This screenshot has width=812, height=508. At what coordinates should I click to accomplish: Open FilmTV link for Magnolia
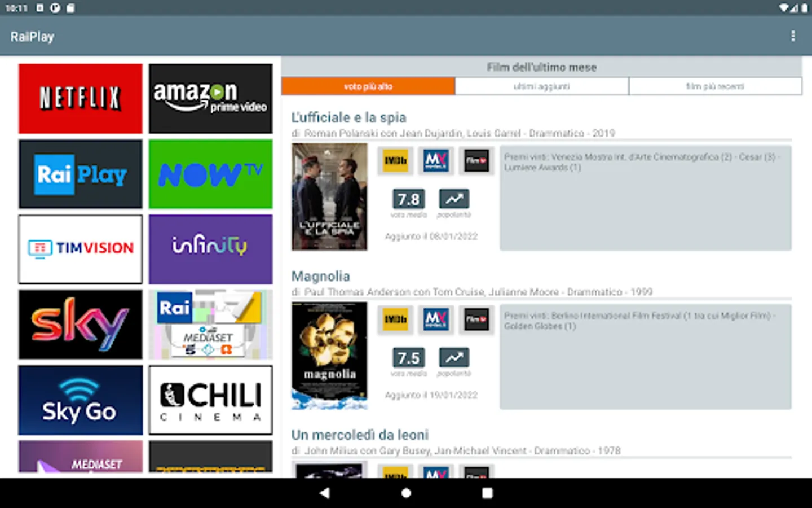pyautogui.click(x=476, y=319)
